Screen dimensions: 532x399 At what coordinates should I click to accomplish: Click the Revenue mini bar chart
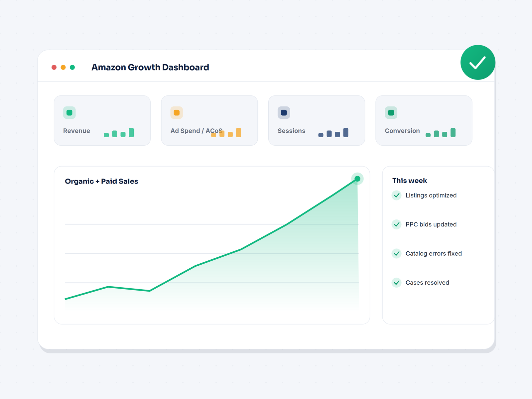pyautogui.click(x=119, y=132)
